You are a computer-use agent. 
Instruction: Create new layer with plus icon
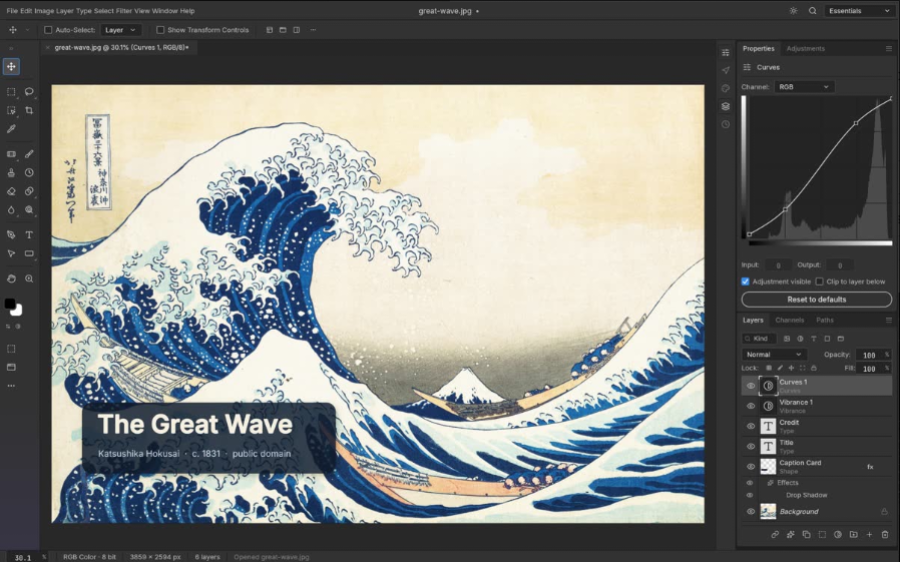[869, 534]
